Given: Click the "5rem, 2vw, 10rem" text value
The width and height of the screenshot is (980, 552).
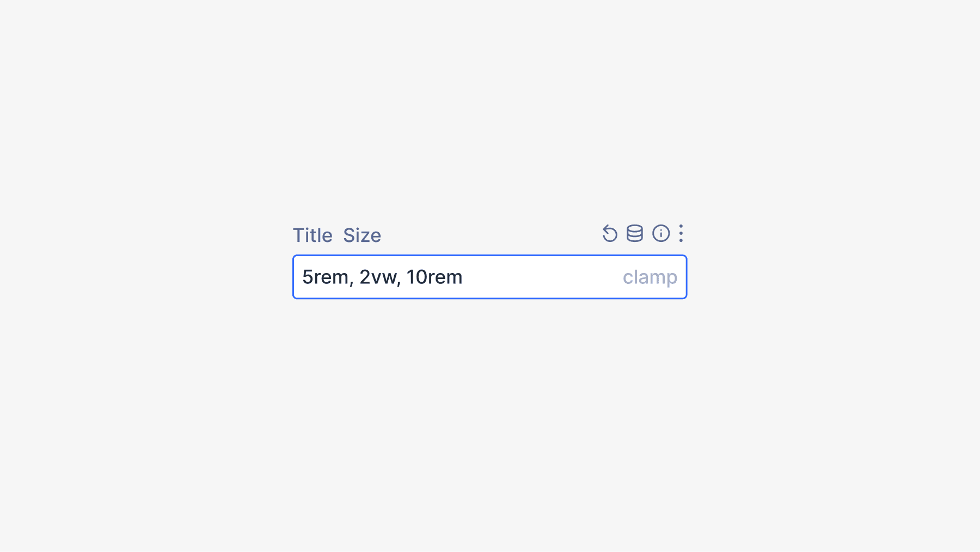Looking at the screenshot, I should pos(382,277).
